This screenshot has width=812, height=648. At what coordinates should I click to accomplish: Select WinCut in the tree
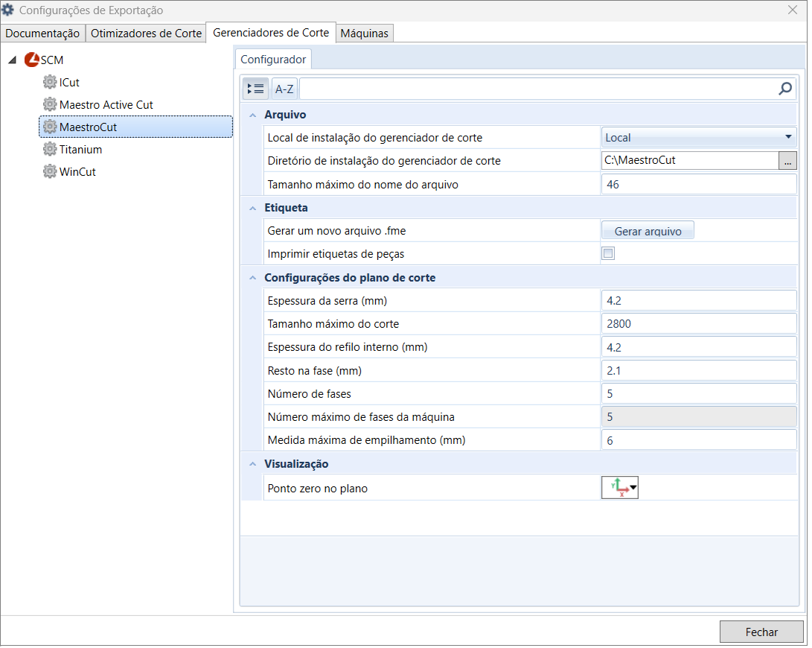coord(77,171)
